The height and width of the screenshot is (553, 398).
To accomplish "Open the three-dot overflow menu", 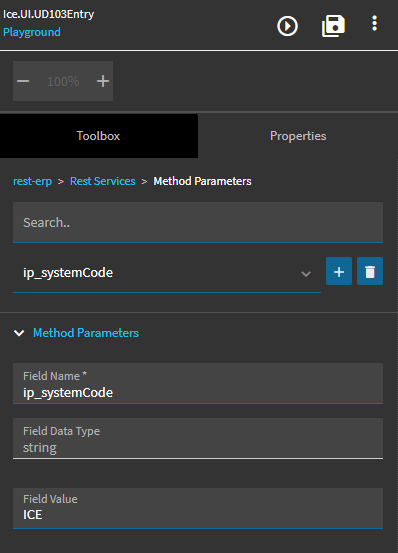I will coord(374,24).
